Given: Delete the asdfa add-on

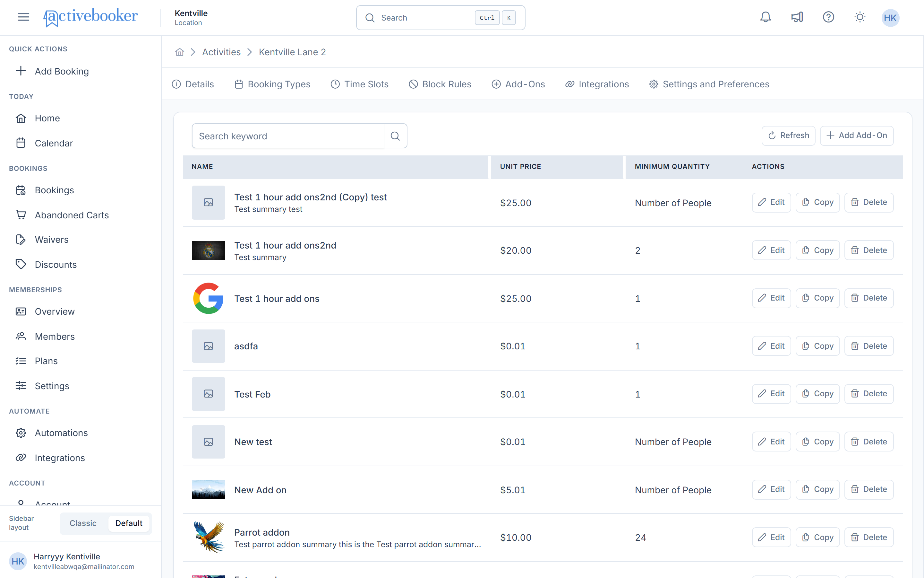Looking at the screenshot, I should (868, 346).
